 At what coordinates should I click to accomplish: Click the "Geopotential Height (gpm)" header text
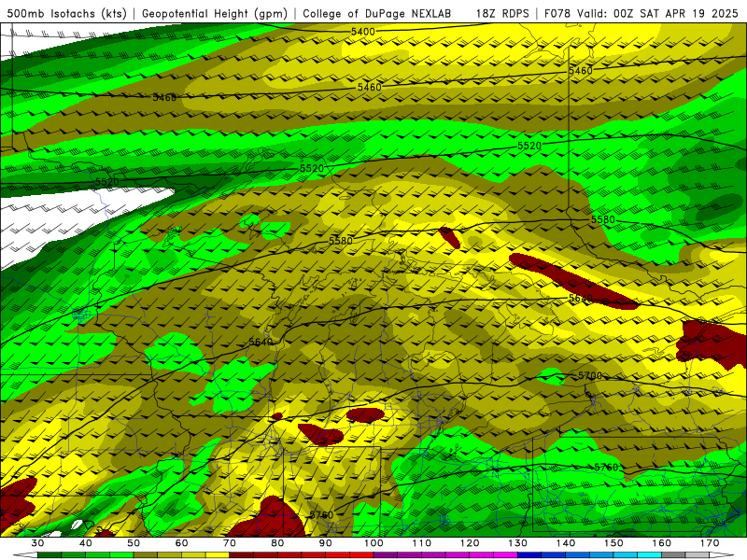(x=215, y=14)
